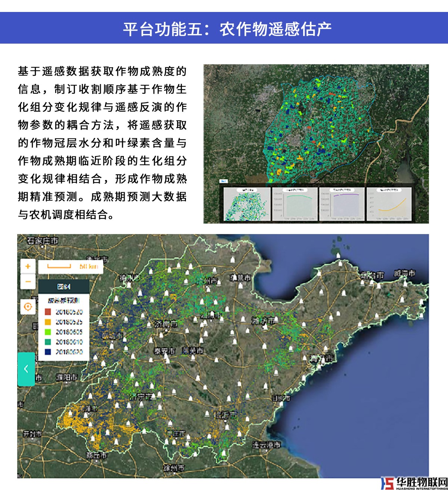Click the light green 20180605 legend swatch
448x492 pixels.
pyautogui.click(x=48, y=332)
